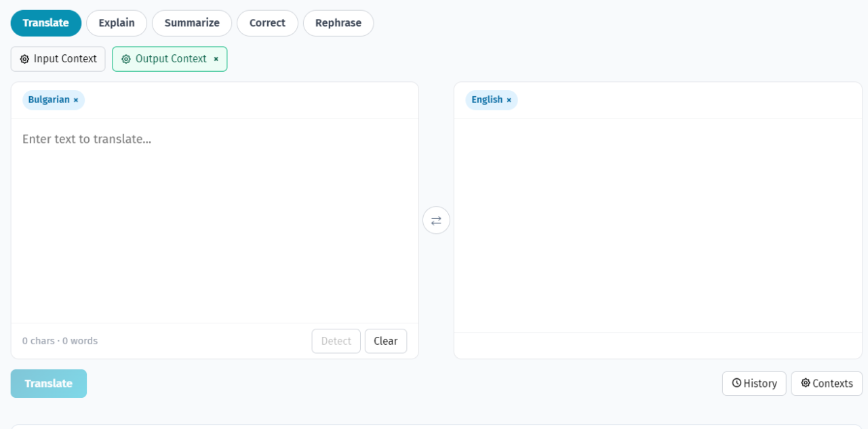Screen dimensions: 868x429
Task: Click the gear icon on Input Context
Action: tap(24, 59)
